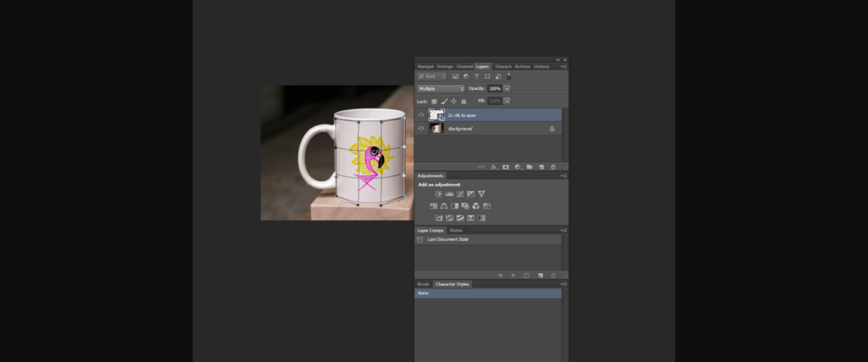Image resolution: width=868 pixels, height=362 pixels.
Task: Filter for adjustment layers
Action: (466, 76)
